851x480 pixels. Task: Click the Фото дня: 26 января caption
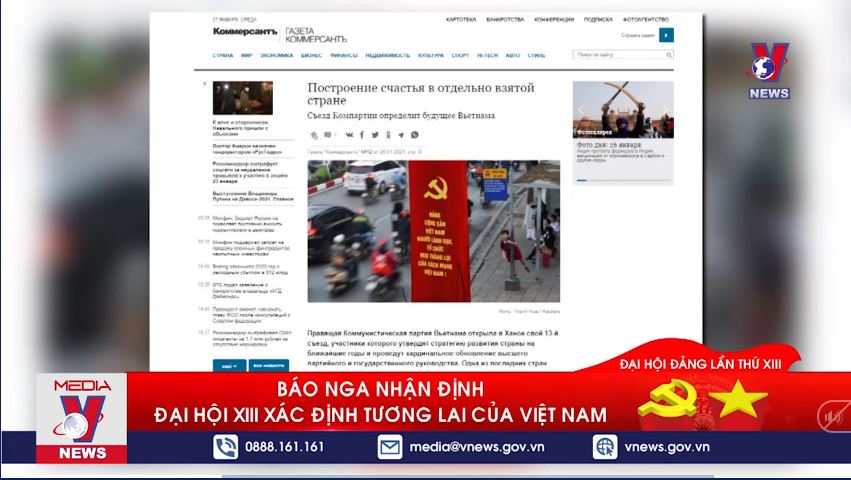609,145
